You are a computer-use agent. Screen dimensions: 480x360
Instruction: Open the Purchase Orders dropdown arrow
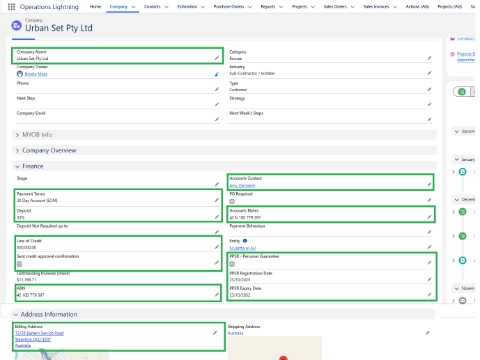(250, 7)
